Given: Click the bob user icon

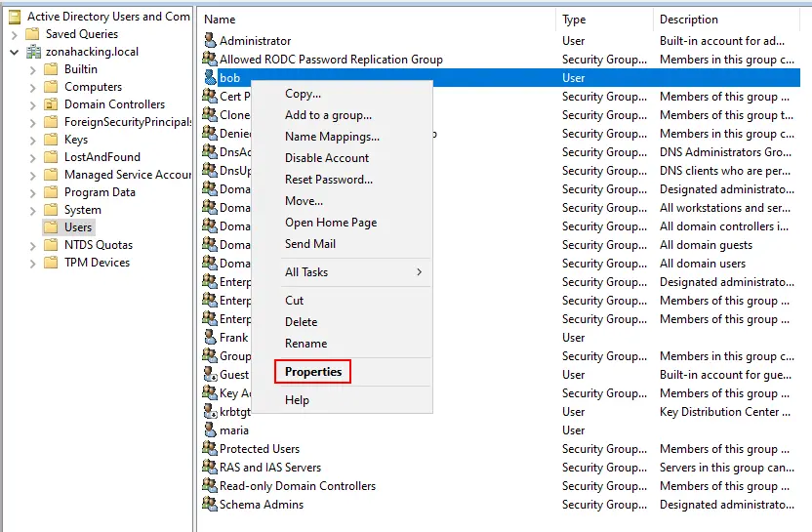Looking at the screenshot, I should click(210, 78).
